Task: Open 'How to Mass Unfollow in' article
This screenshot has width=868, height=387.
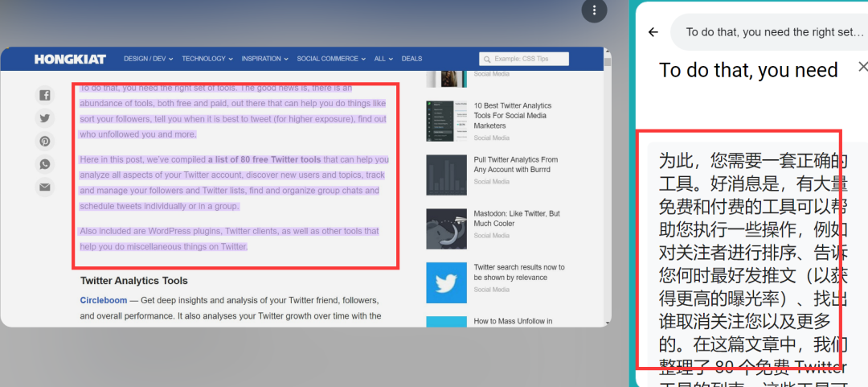Action: (x=513, y=321)
